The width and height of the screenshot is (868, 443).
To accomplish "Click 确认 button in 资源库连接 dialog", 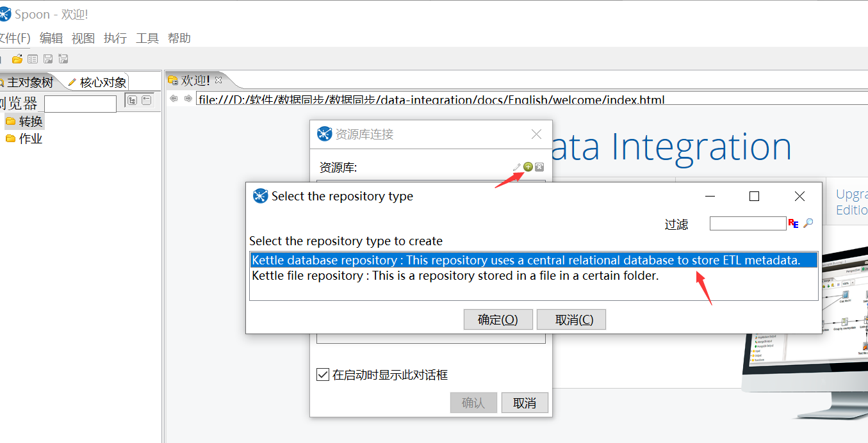I will click(473, 403).
